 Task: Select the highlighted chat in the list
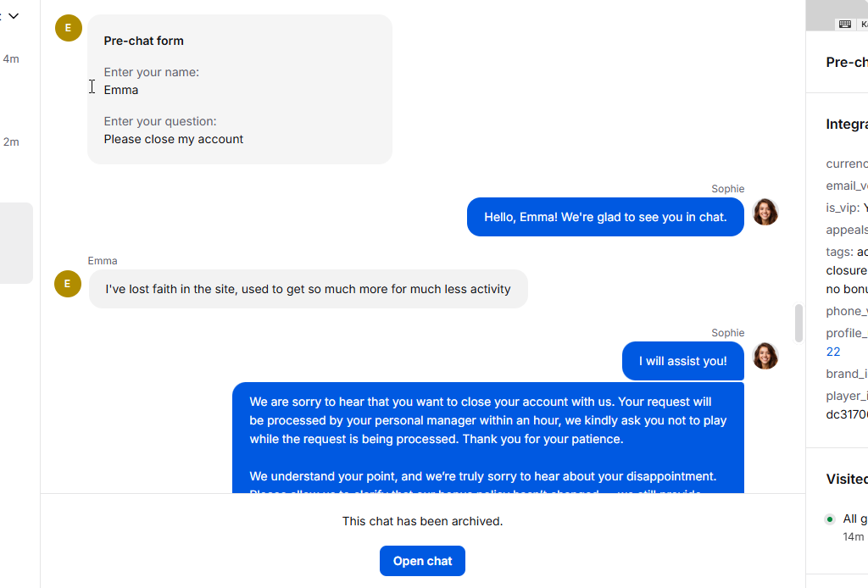tap(16, 243)
